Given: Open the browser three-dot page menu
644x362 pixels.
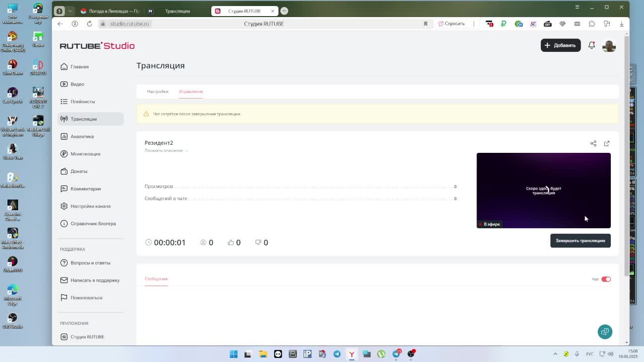Looking at the screenshot, I should [x=473, y=24].
